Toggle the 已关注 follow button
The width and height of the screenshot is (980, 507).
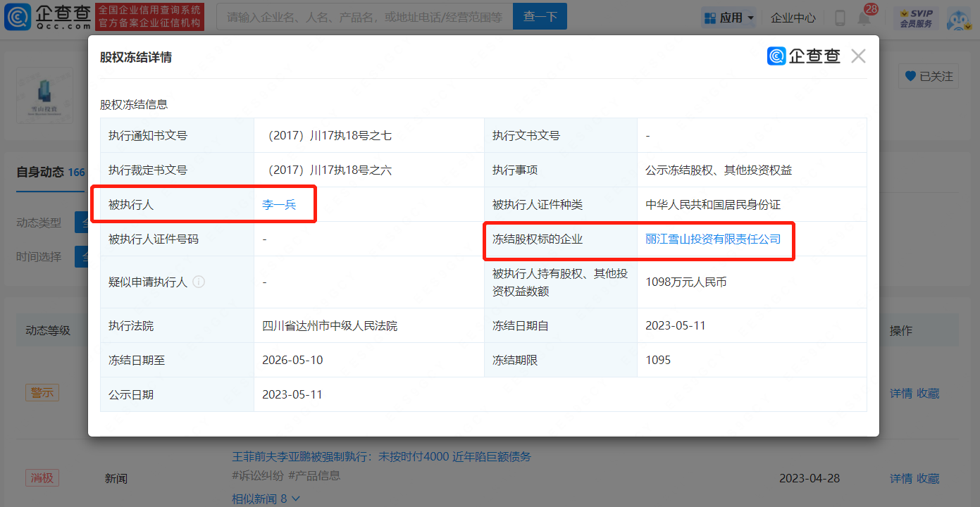coord(929,76)
